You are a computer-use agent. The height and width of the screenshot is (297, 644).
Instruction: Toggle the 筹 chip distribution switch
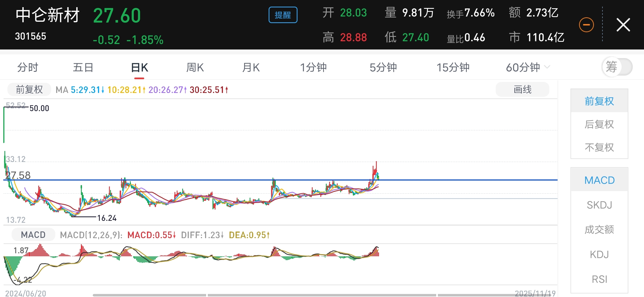[617, 67]
